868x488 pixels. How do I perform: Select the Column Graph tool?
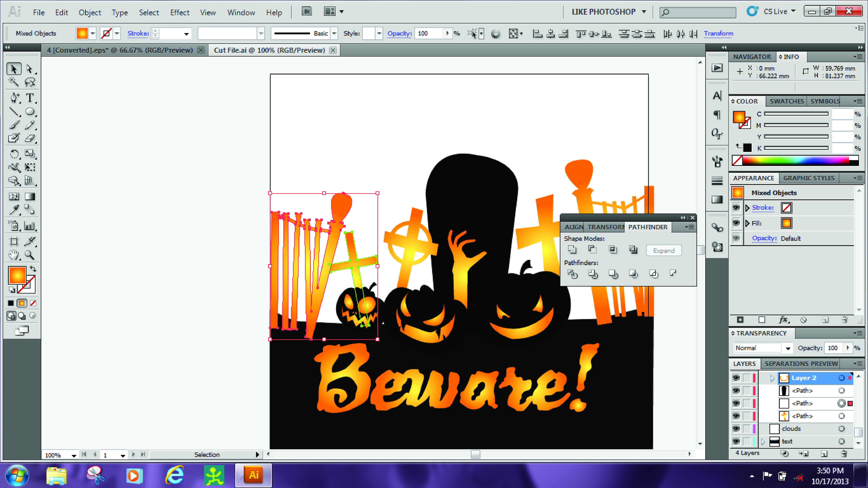(30, 226)
